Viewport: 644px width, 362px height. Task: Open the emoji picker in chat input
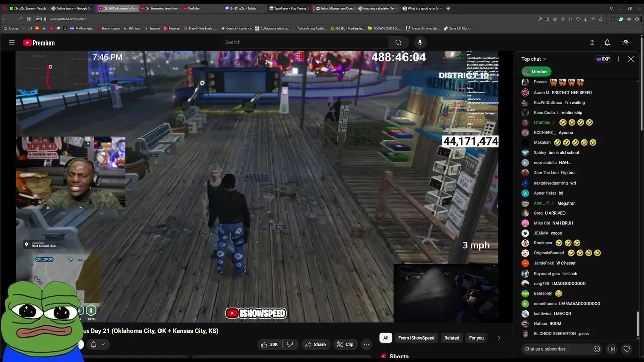(597, 349)
